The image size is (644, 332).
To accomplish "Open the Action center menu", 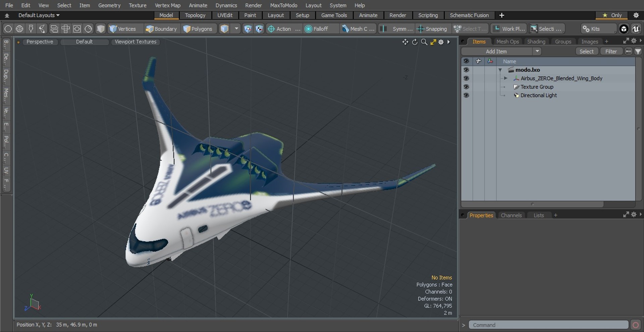I will point(284,29).
